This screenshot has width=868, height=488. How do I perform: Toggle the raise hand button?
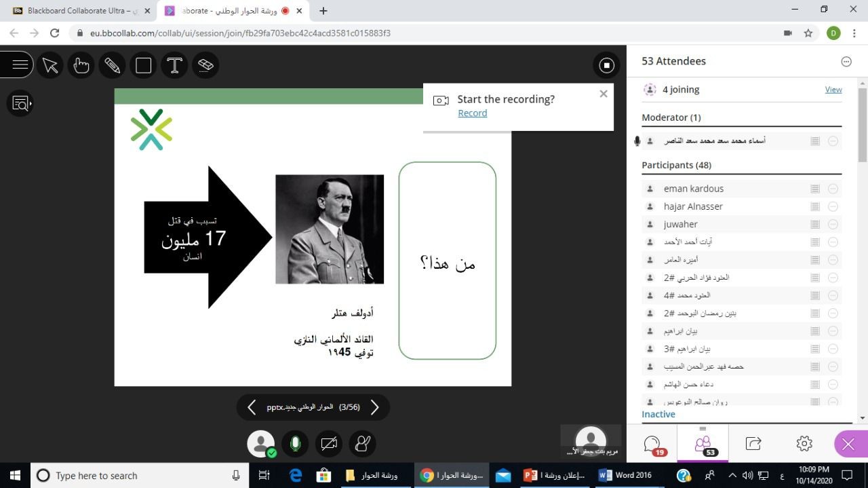coord(363,444)
